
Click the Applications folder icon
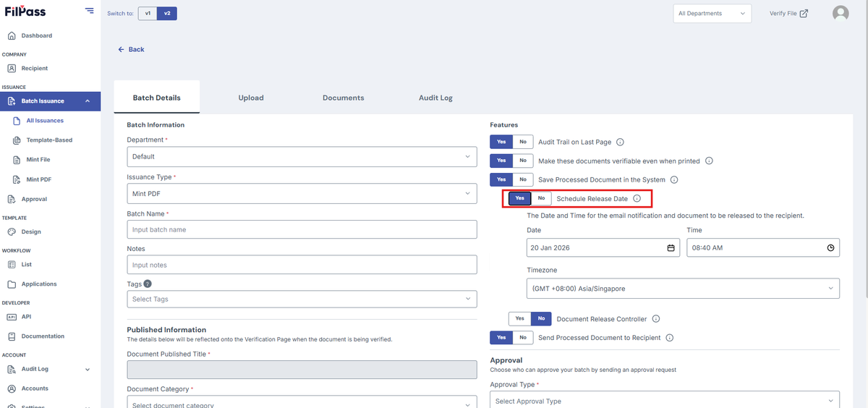12,284
